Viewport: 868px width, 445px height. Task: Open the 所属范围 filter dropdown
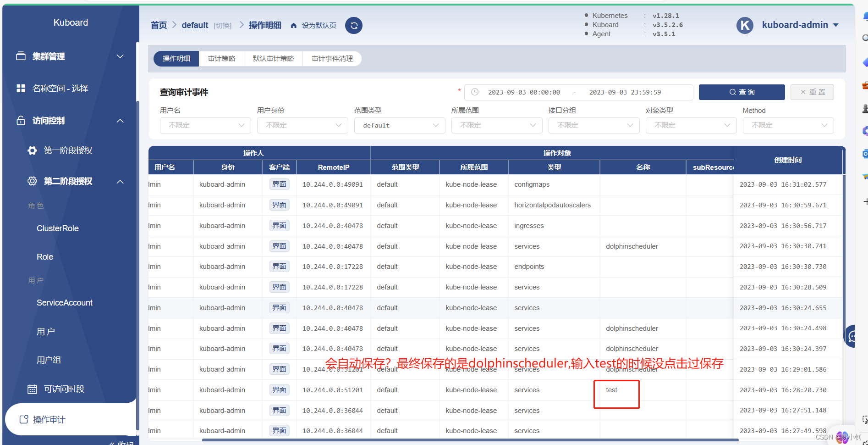[497, 125]
